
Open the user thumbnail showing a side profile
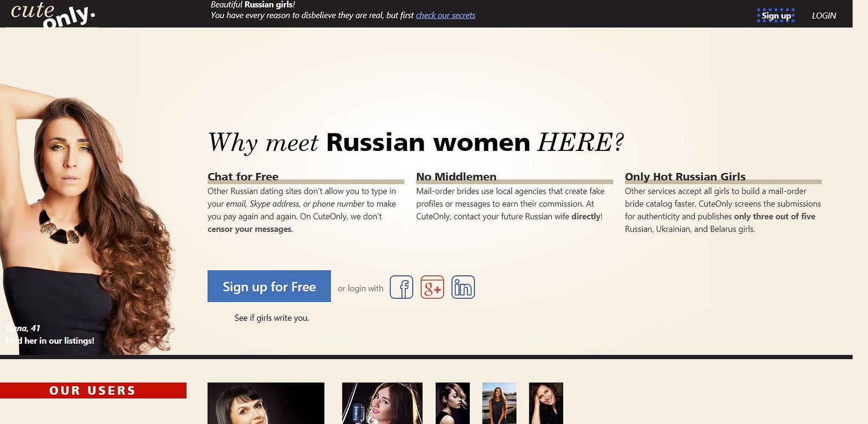click(x=452, y=403)
